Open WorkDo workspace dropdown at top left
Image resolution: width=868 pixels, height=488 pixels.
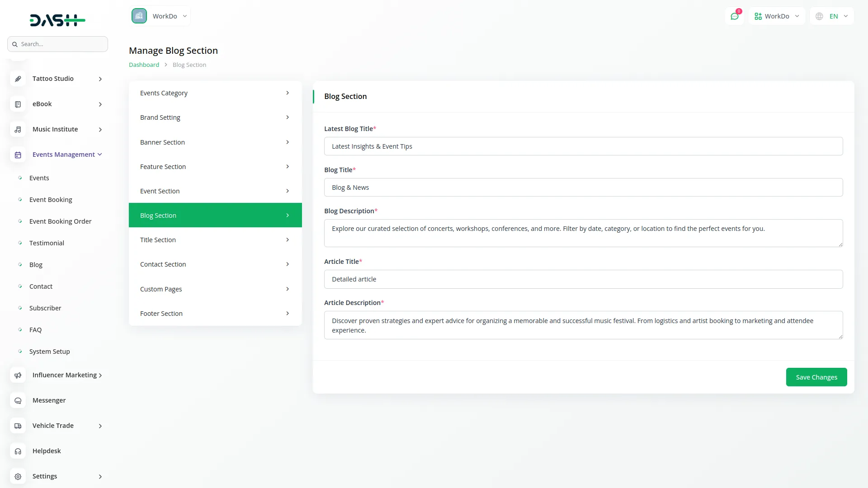point(160,16)
